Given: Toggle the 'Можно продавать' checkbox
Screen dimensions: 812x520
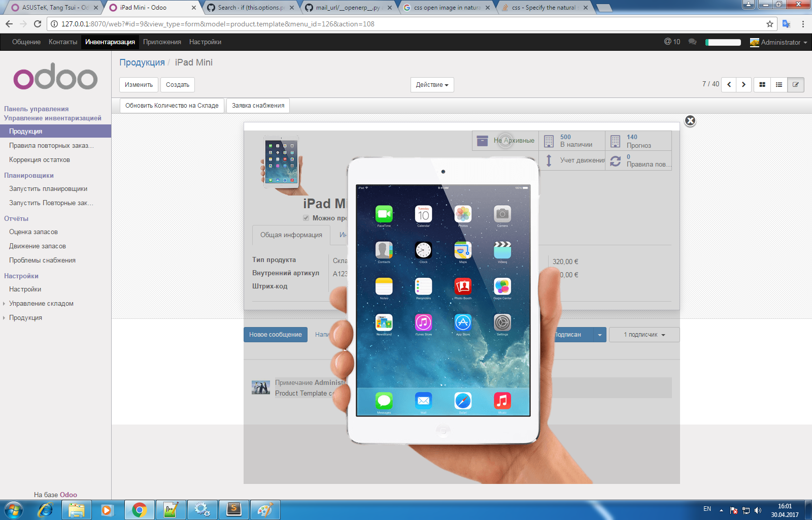Looking at the screenshot, I should [306, 218].
